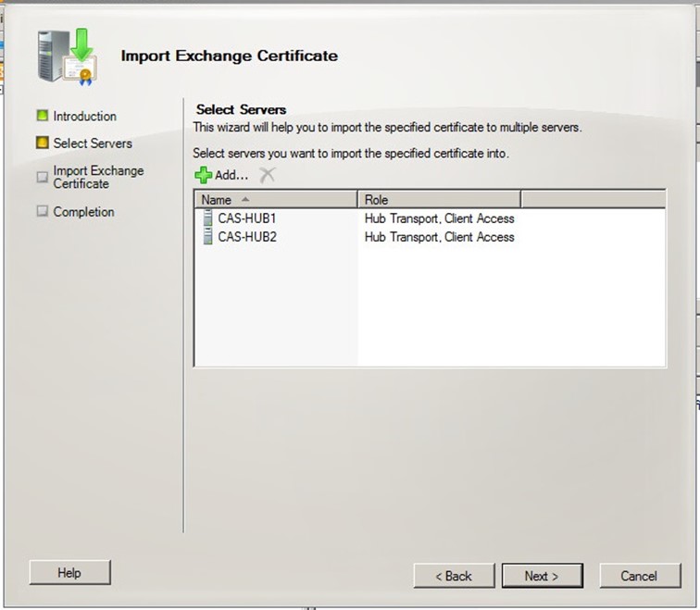Click the blank third column header
Screen dimensions: 700x610
pos(593,199)
